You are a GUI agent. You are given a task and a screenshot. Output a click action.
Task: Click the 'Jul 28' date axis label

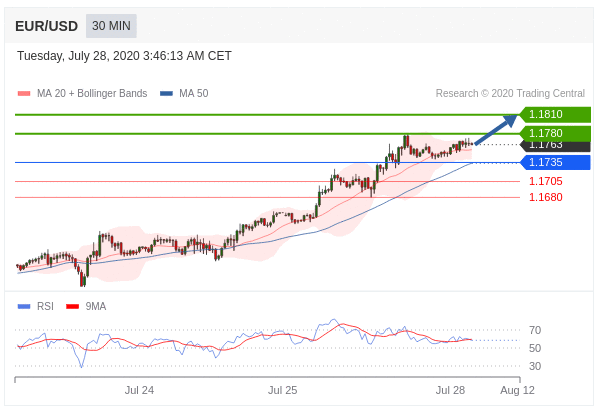click(x=450, y=390)
